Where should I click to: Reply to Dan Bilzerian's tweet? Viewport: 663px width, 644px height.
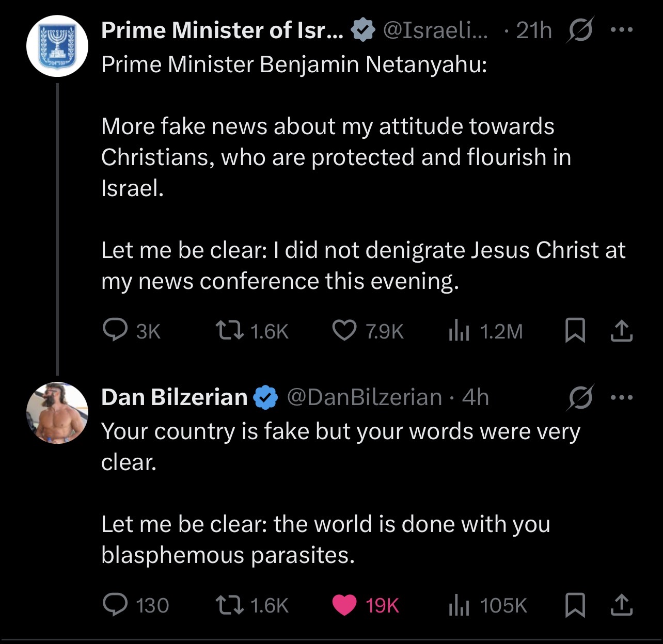click(115, 605)
